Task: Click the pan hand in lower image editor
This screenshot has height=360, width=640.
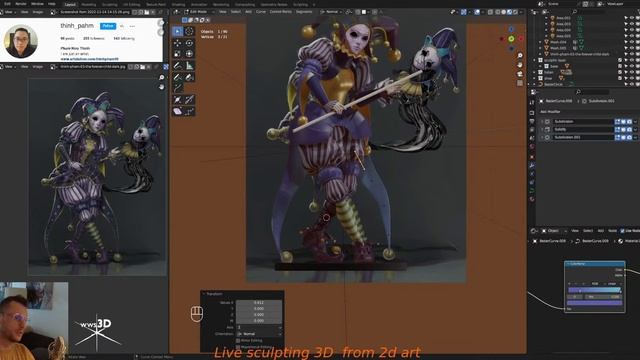Action: tap(162, 87)
